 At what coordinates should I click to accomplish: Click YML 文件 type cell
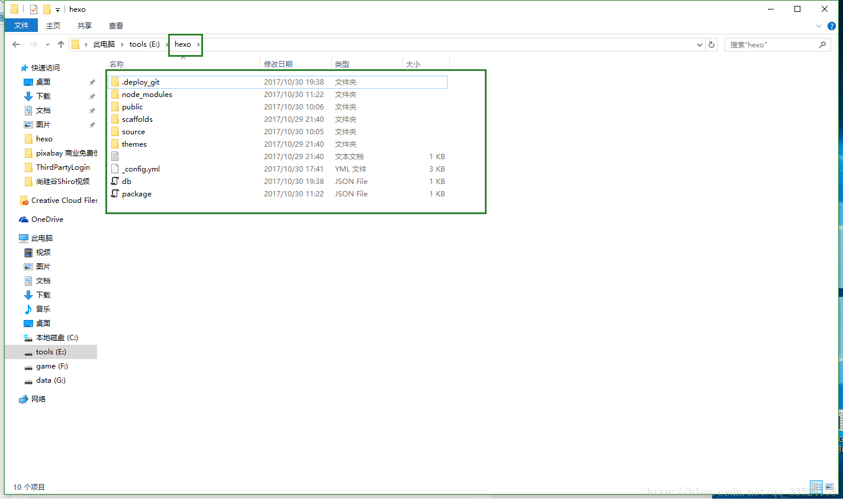pos(350,169)
